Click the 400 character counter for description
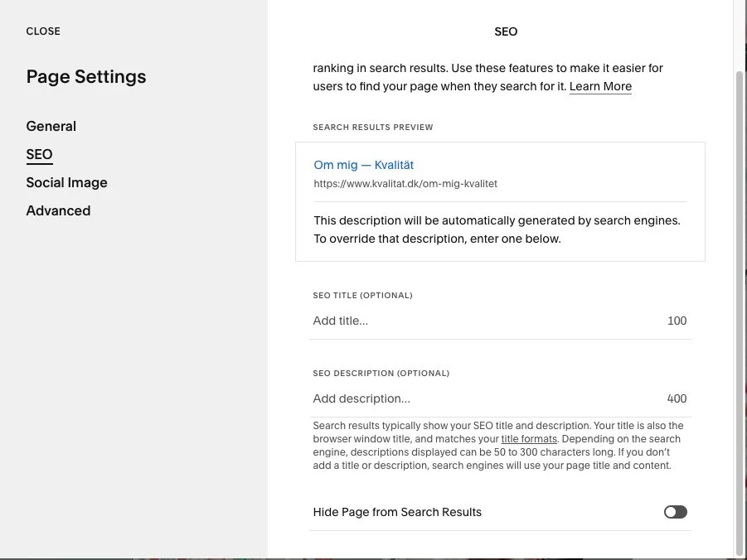 (x=677, y=398)
